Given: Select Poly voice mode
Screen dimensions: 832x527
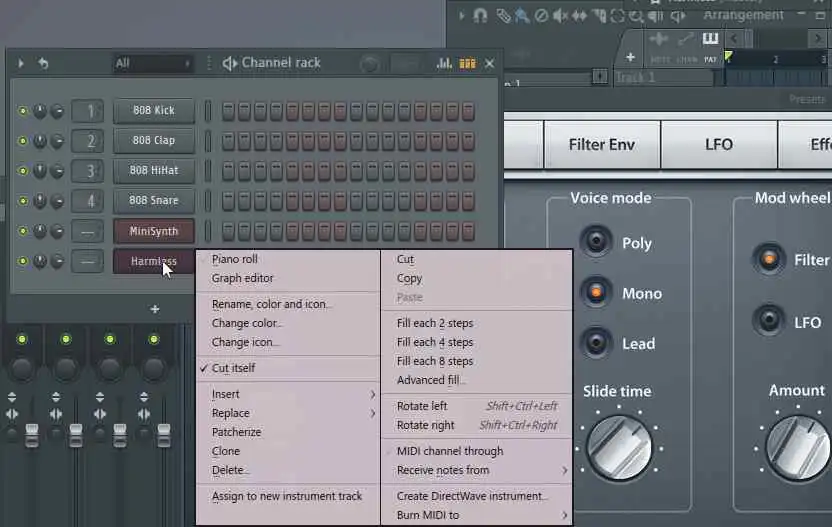Looking at the screenshot, I should [x=596, y=241].
